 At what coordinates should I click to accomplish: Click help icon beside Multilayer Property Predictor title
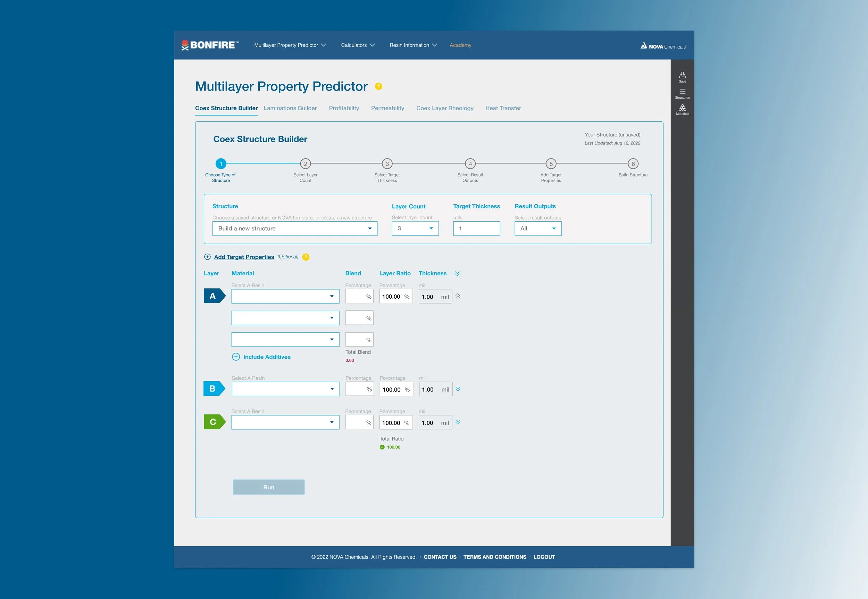[x=378, y=86]
